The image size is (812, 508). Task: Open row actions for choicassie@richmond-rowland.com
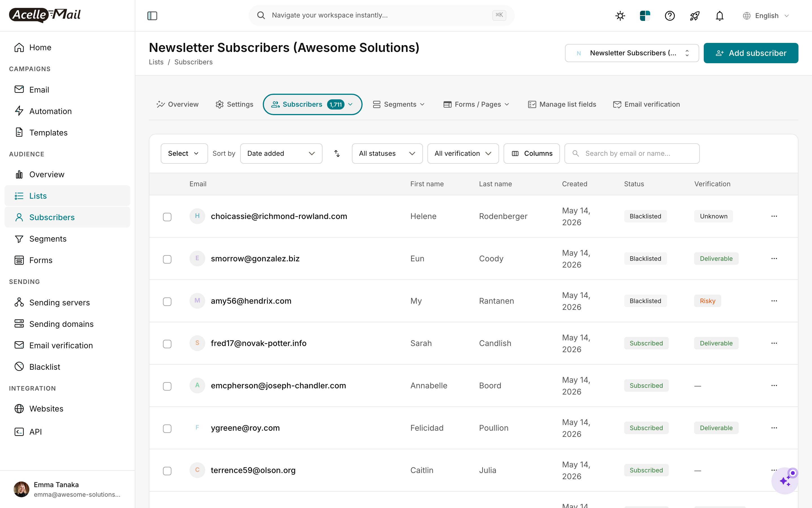coord(774,216)
